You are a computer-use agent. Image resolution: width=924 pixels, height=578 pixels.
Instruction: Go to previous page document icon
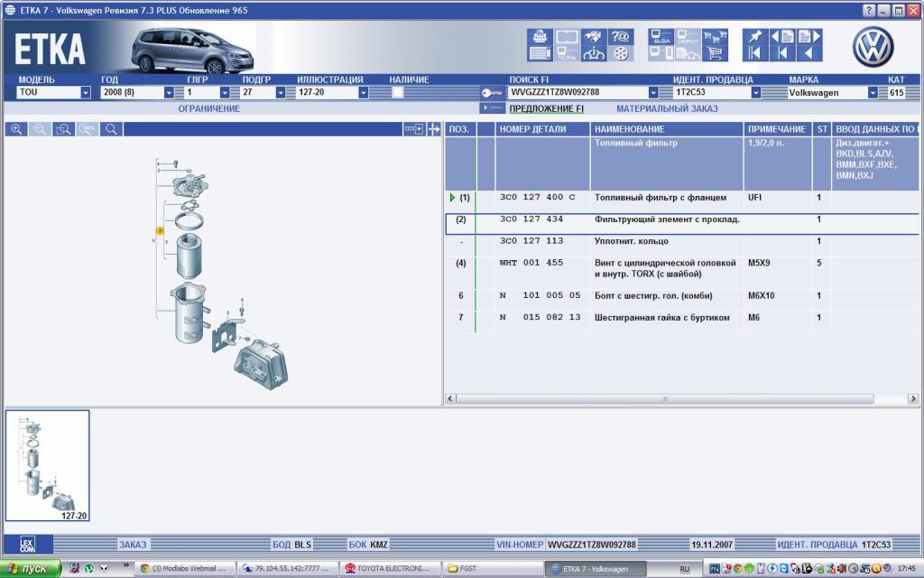[x=782, y=36]
